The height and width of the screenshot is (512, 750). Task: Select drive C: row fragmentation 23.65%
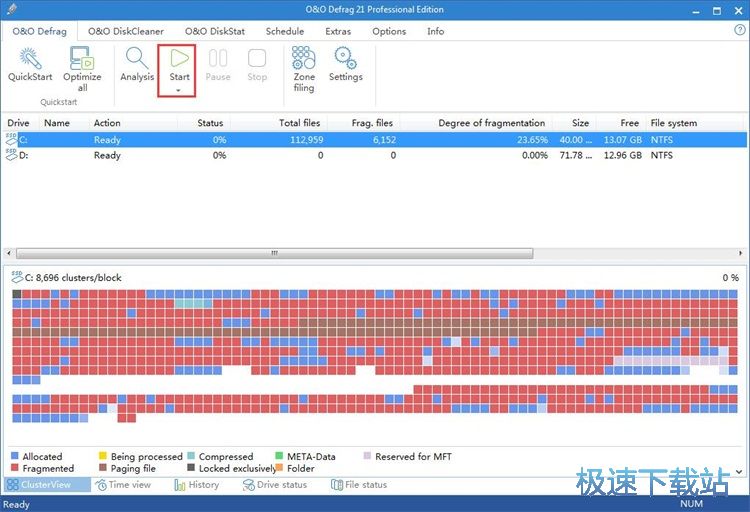point(532,140)
